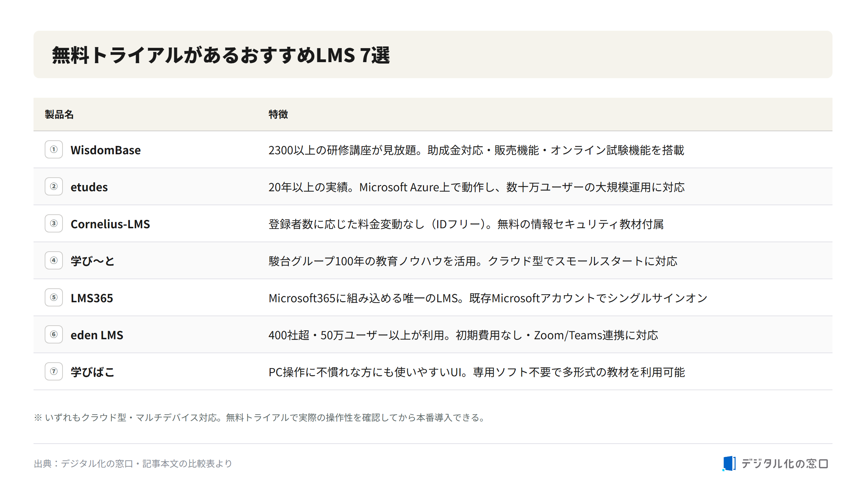The image size is (866, 504).
Task: Click the LMS365 description starting Microsoft365に組み込める
Action: [488, 298]
